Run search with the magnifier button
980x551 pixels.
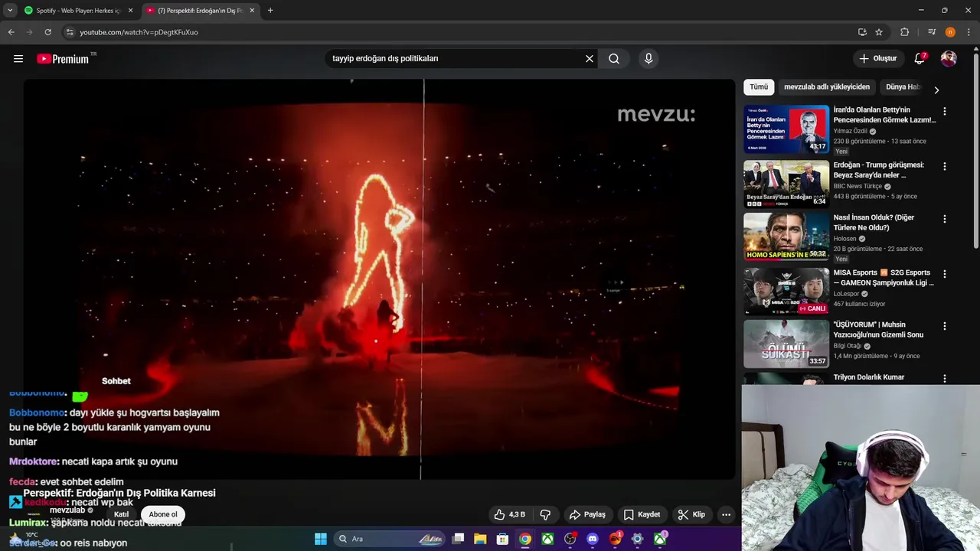tap(614, 59)
